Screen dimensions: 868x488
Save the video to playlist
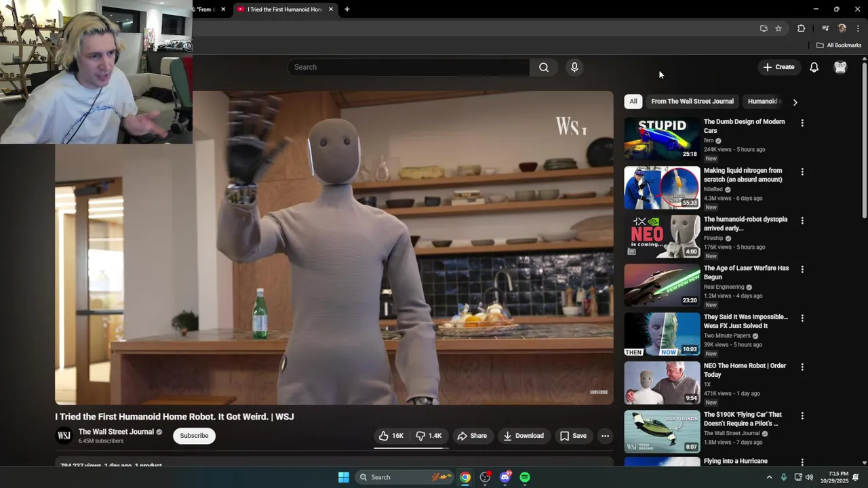[x=573, y=436]
